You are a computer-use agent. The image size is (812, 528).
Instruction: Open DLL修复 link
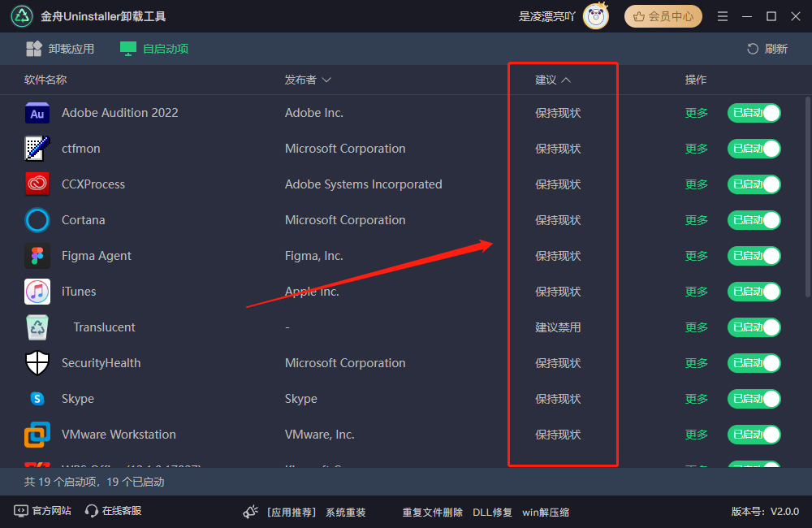pos(493,513)
